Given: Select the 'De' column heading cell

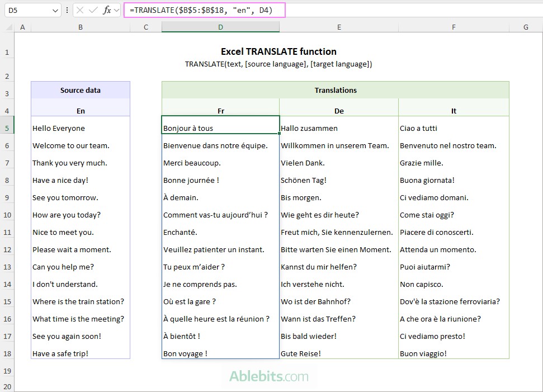Looking at the screenshot, I should coord(339,108).
